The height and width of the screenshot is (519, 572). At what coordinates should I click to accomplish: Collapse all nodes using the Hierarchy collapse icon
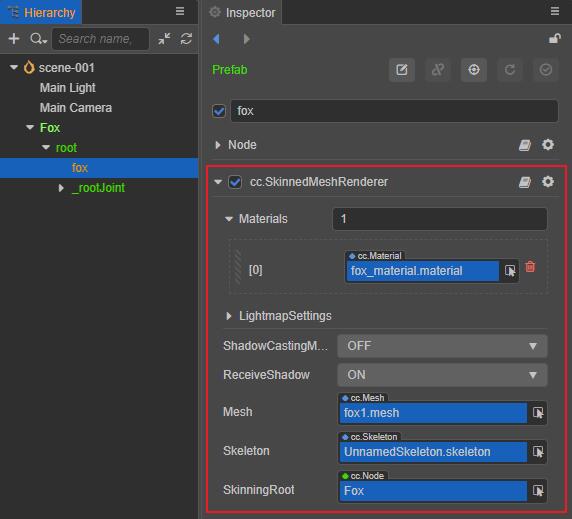164,39
